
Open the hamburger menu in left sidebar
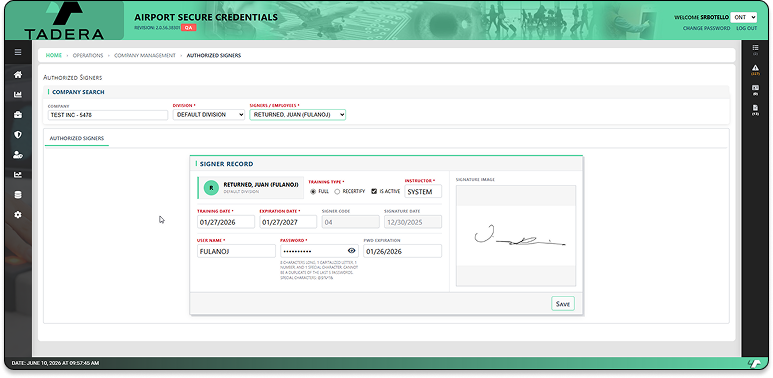point(18,52)
